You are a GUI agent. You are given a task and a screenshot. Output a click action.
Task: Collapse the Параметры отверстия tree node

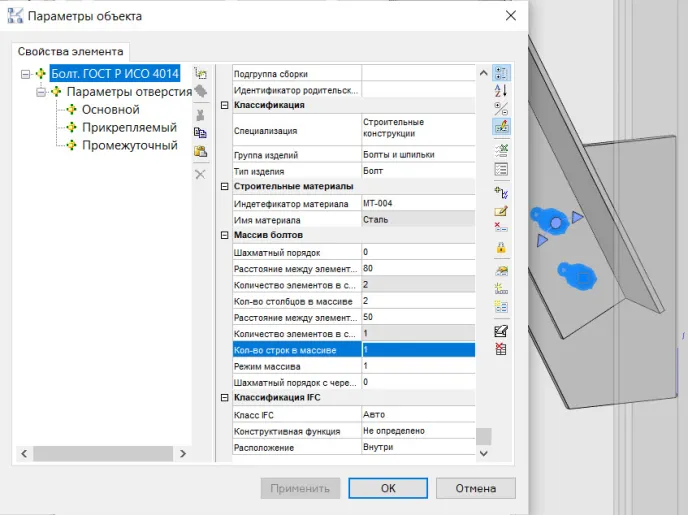pos(42,92)
